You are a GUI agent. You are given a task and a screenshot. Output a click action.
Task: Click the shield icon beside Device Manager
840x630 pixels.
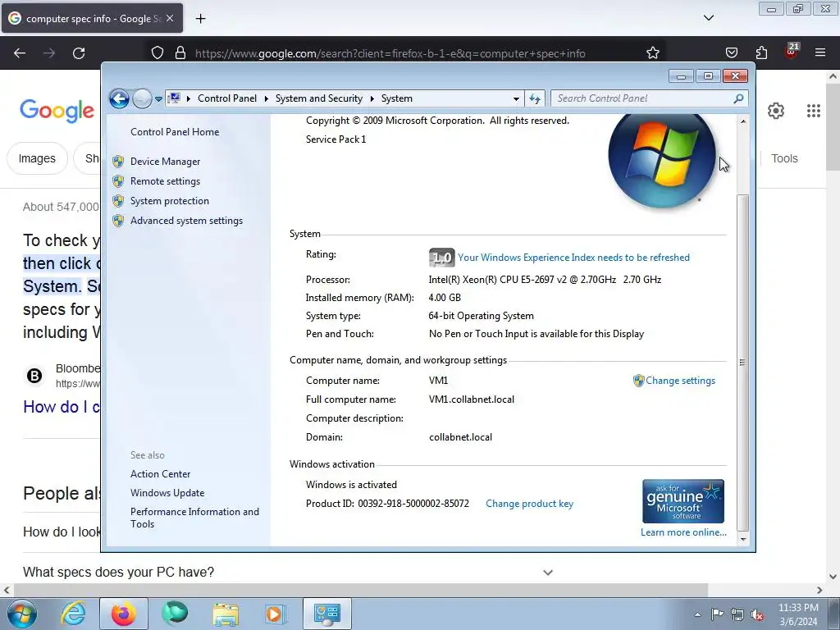tap(118, 162)
